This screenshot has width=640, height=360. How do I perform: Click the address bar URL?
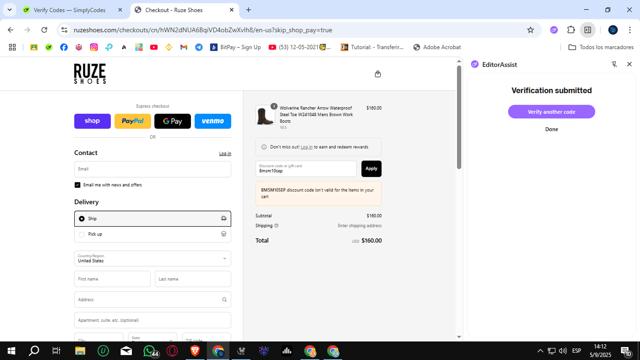(x=202, y=30)
